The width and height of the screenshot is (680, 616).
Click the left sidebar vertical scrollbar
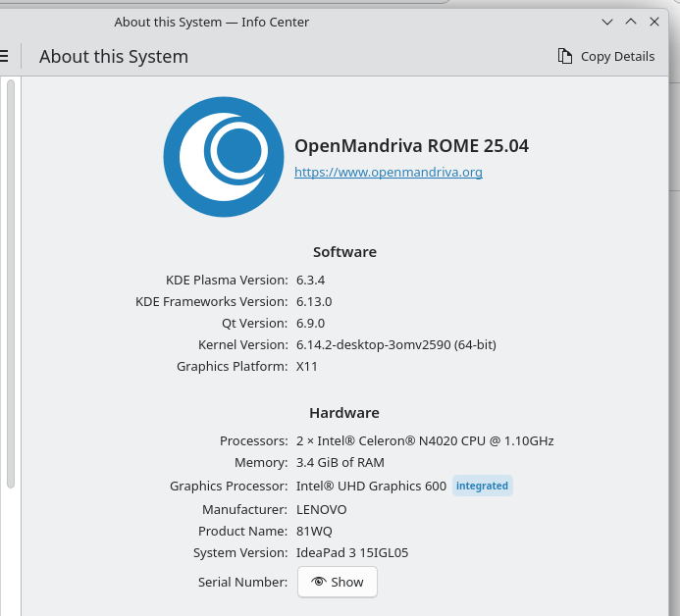[x=11, y=284]
